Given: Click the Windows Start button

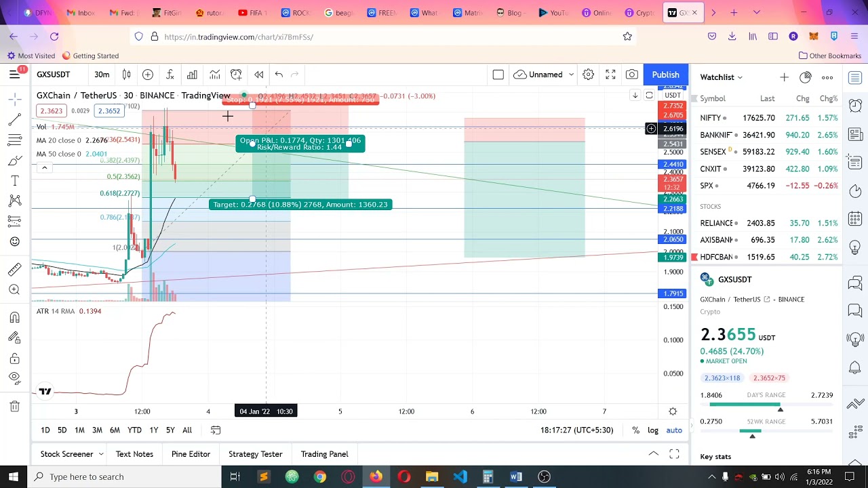Looking at the screenshot, I should click(x=14, y=477).
